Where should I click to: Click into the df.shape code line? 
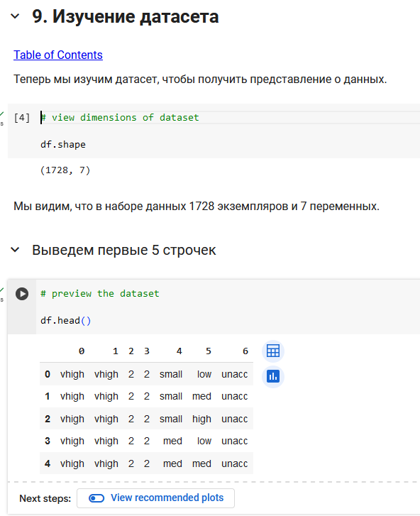point(63,145)
